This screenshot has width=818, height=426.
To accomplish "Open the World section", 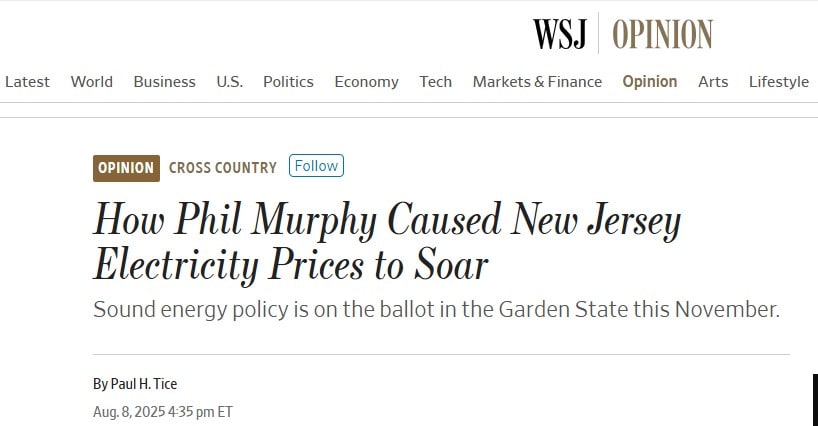I will 92,82.
